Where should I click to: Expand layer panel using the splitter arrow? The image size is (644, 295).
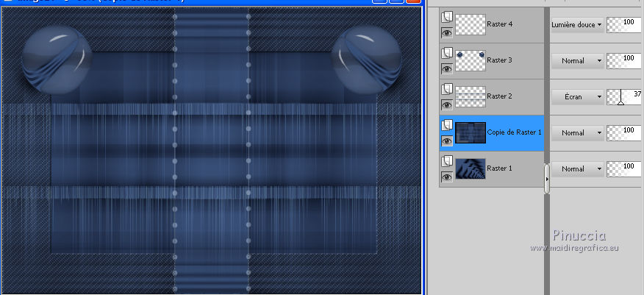[x=547, y=180]
